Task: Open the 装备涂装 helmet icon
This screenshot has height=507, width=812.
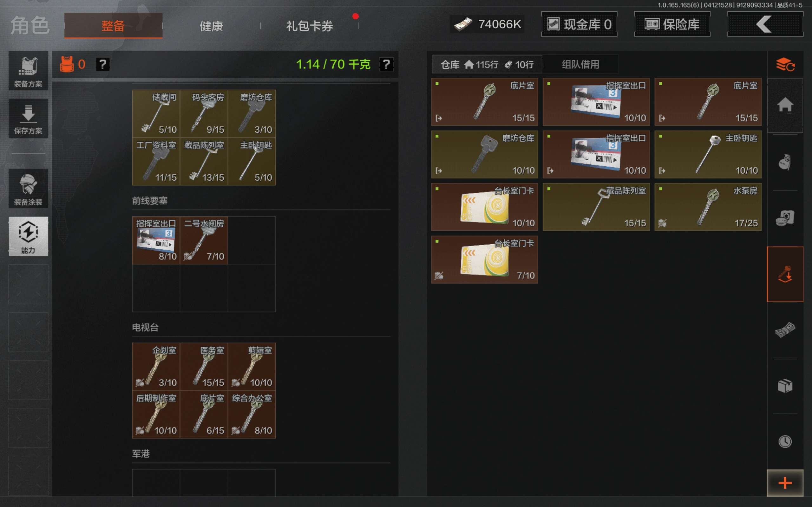Action: click(28, 189)
